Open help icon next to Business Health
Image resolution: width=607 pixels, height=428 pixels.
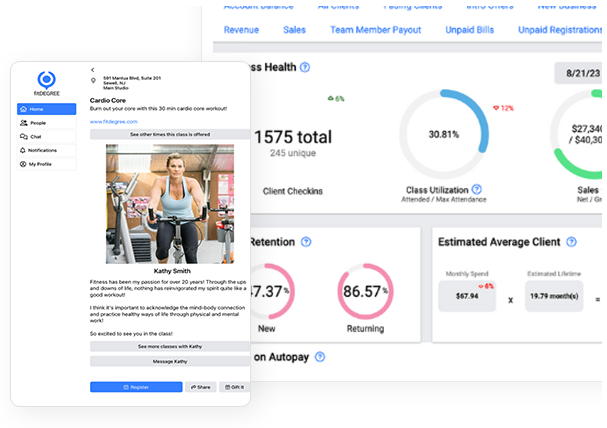[305, 67]
